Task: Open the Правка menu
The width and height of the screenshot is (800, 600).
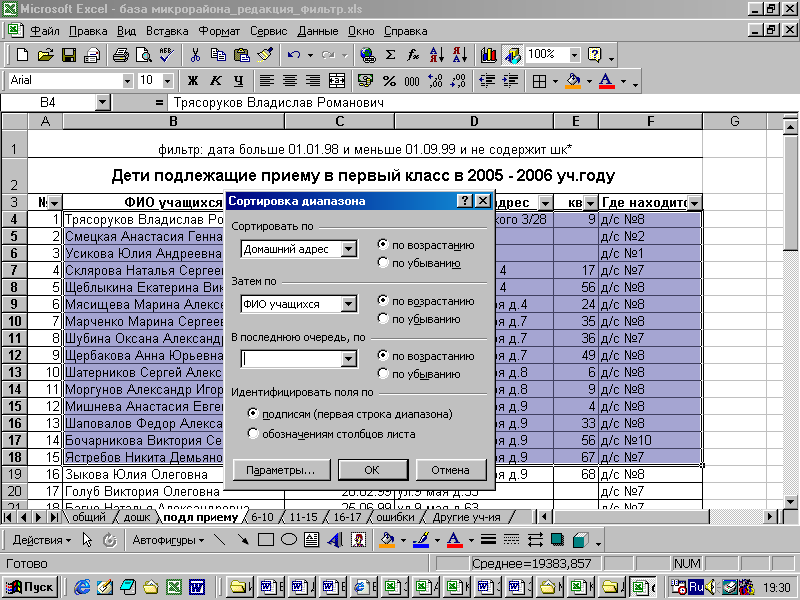Action: 88,31
